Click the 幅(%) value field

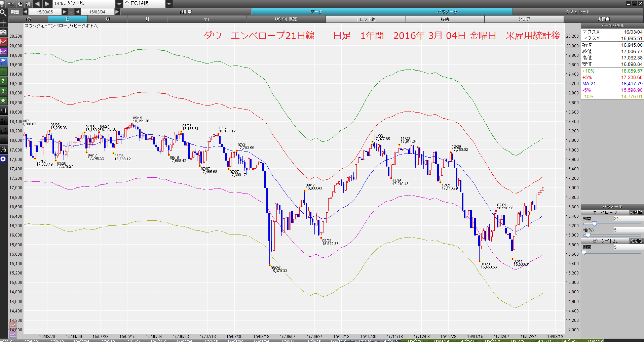point(628,230)
